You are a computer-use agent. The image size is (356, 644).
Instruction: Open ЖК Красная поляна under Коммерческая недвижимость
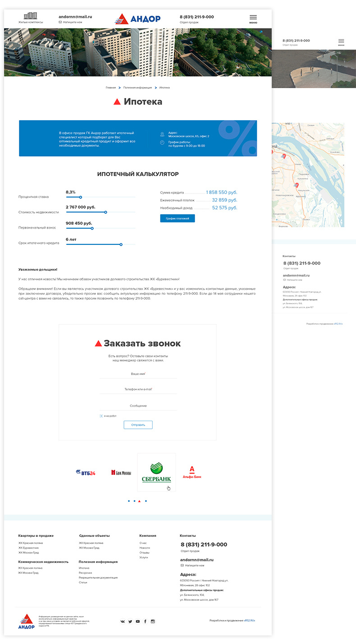[x=30, y=568]
